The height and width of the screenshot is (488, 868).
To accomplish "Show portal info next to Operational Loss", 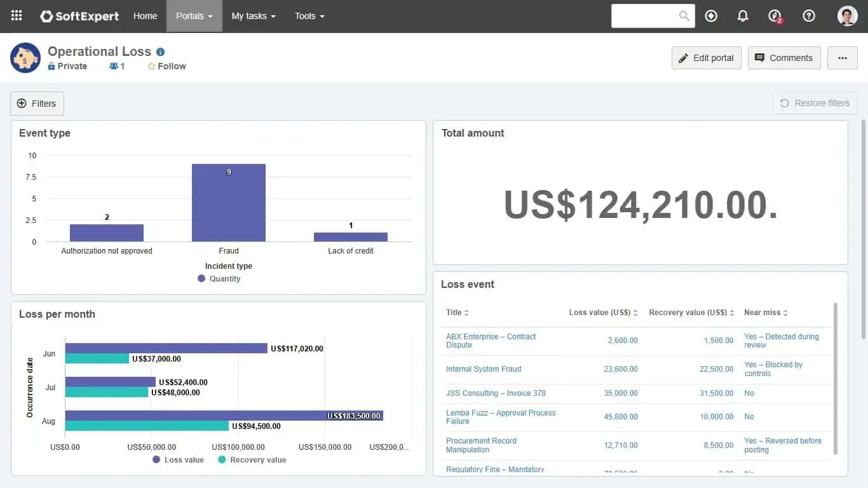I will tap(161, 52).
